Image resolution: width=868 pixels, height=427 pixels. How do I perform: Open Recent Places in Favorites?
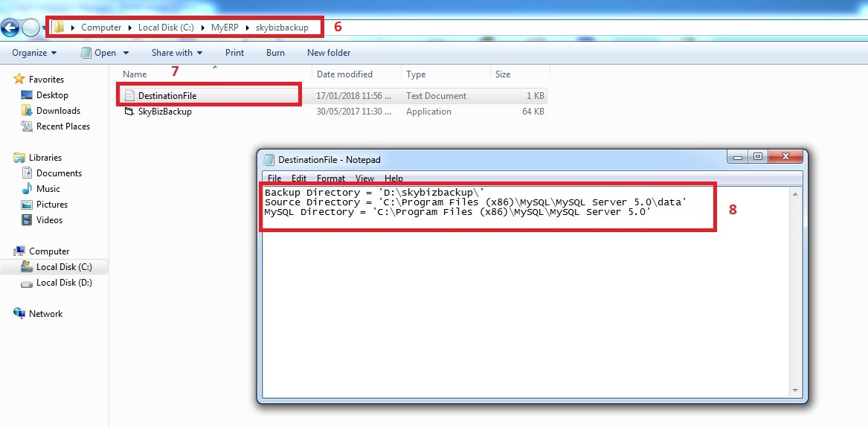point(62,126)
